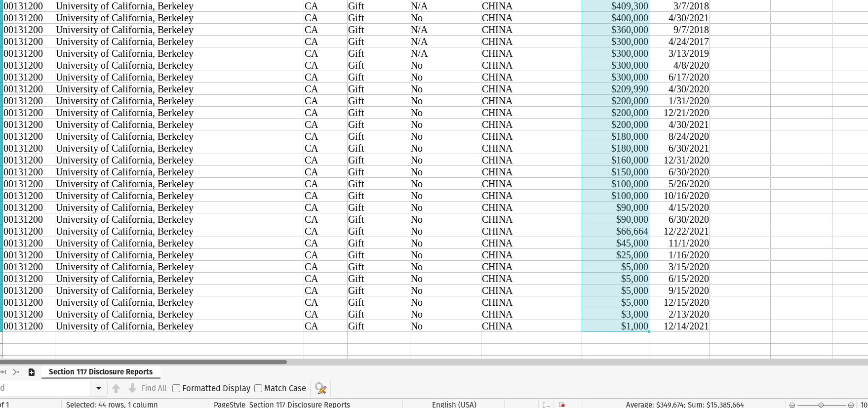868x408 pixels.
Task: Select the 12/21/2020 date cell
Action: [679, 113]
